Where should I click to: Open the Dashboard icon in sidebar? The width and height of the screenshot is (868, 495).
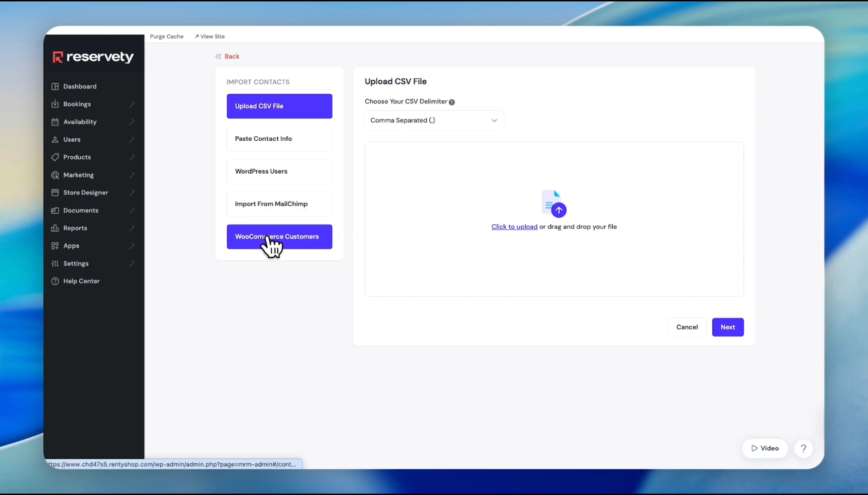pos(55,86)
